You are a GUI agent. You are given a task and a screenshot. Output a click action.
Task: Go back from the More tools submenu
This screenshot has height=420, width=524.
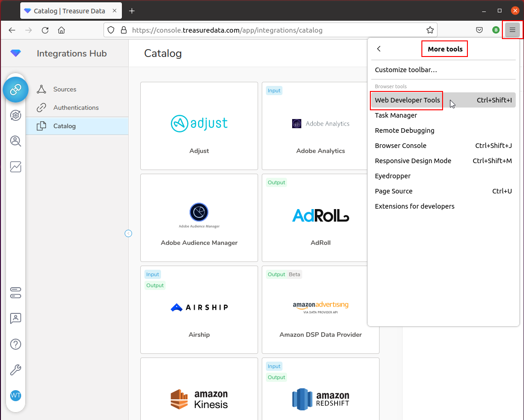coord(379,49)
